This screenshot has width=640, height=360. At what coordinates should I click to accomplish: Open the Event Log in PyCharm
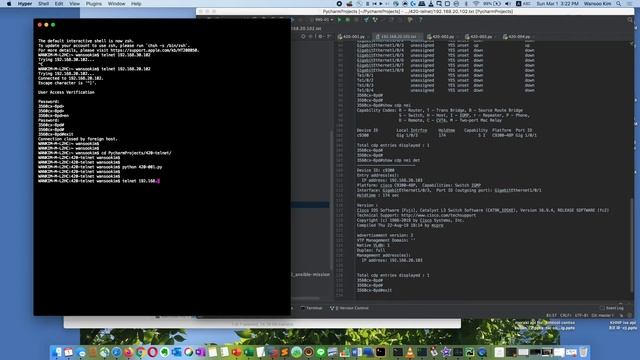click(x=612, y=308)
